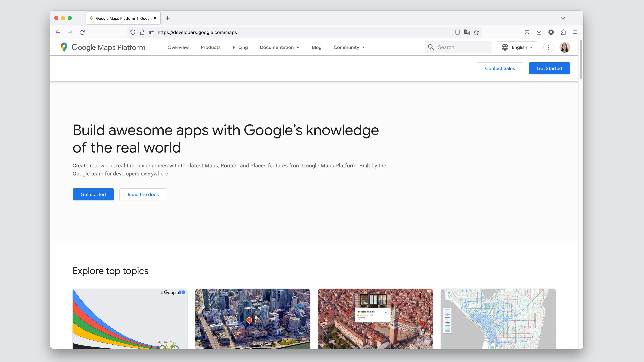644x362 pixels.
Task: Open the extensions puzzle icon
Action: click(x=563, y=32)
